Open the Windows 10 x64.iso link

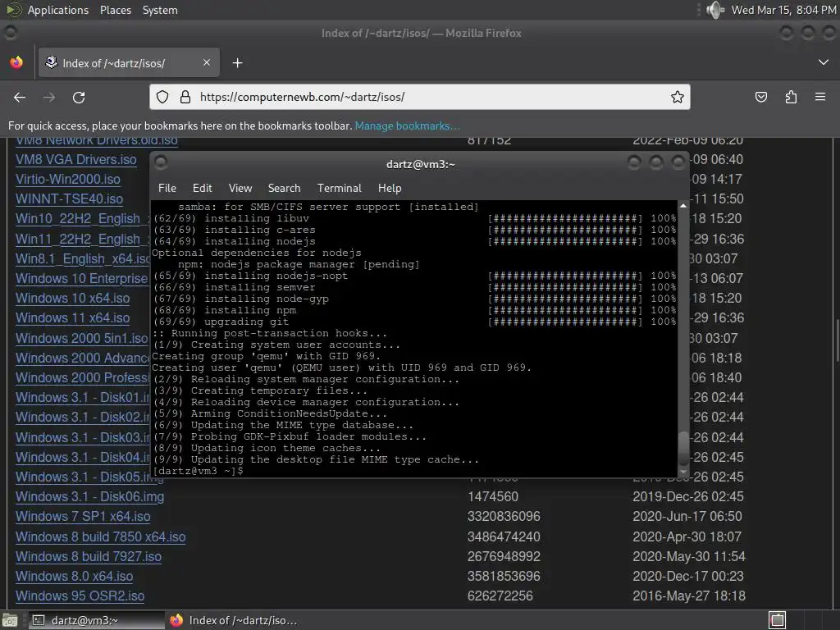point(72,298)
